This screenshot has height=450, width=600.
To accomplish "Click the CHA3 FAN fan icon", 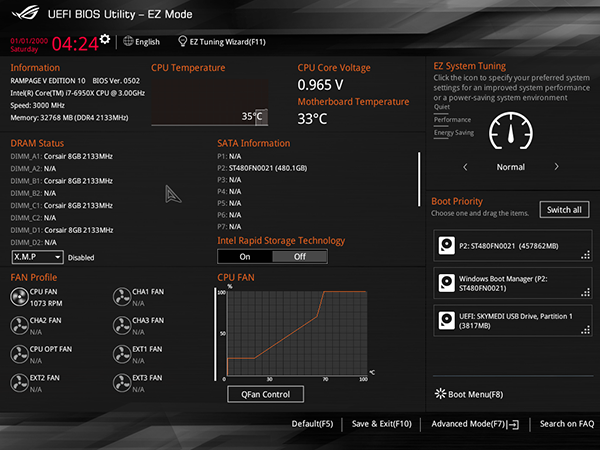I will point(122,326).
